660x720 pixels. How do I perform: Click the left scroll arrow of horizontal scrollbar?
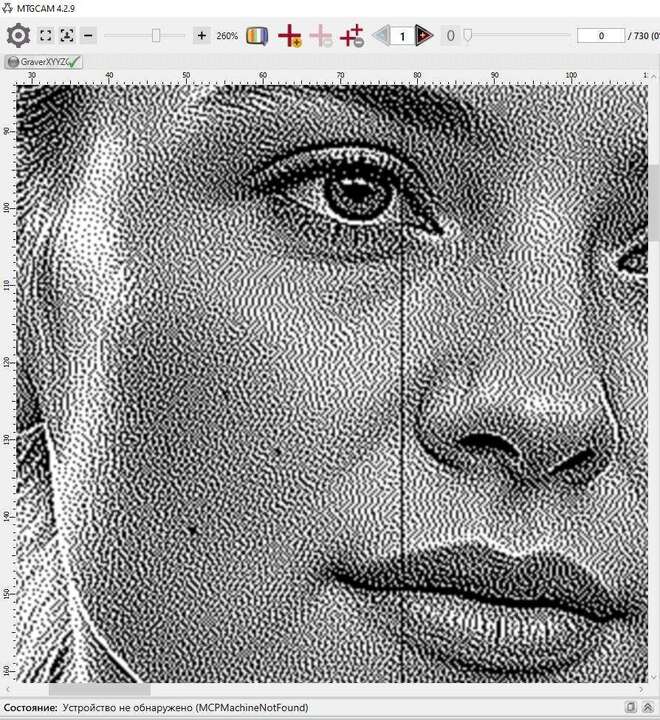tap(8, 689)
